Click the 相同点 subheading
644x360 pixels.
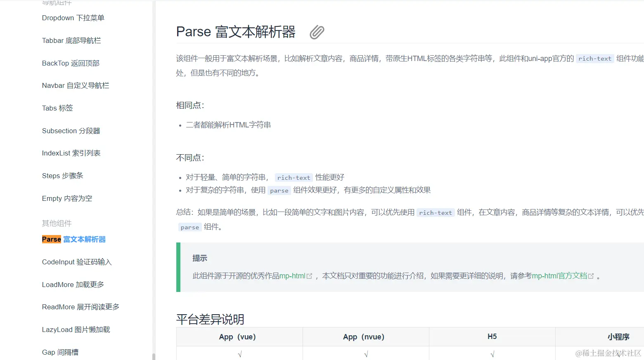coord(190,105)
